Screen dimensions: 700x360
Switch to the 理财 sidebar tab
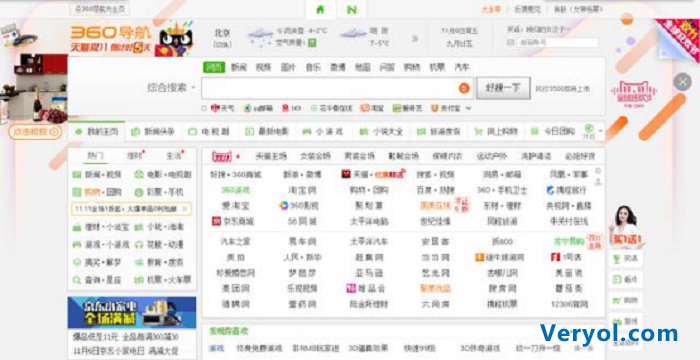[134, 156]
